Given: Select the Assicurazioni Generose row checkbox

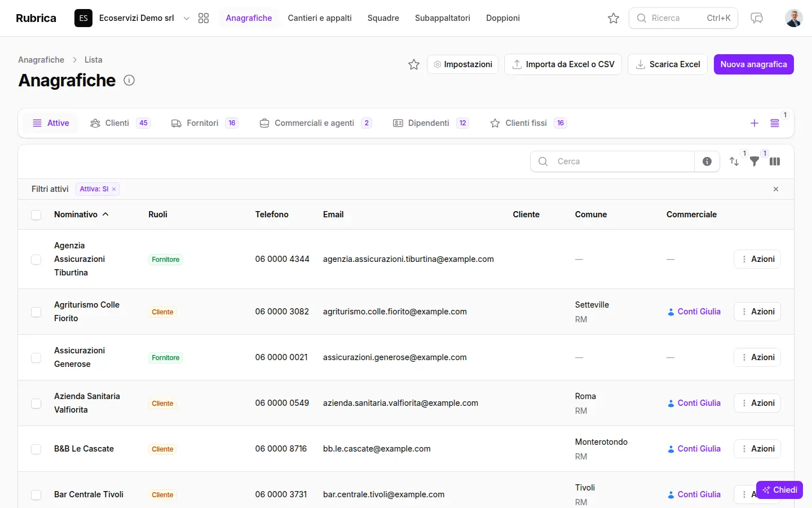Looking at the screenshot, I should [x=36, y=357].
